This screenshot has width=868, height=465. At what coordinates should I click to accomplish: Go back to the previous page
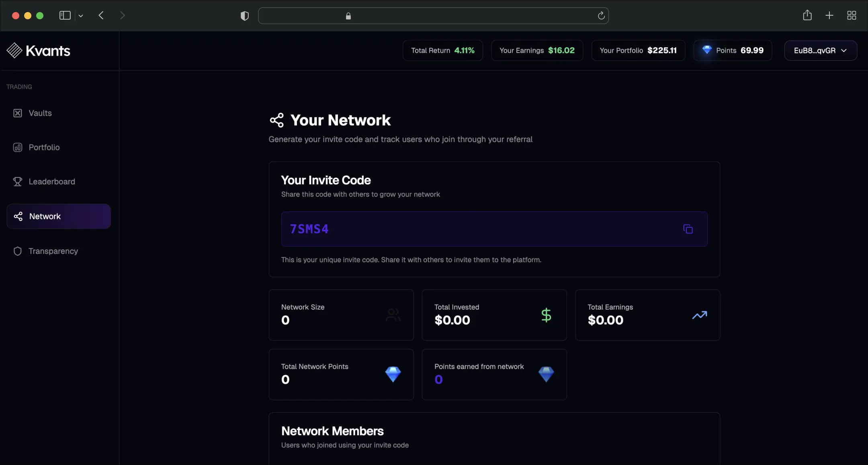click(101, 16)
